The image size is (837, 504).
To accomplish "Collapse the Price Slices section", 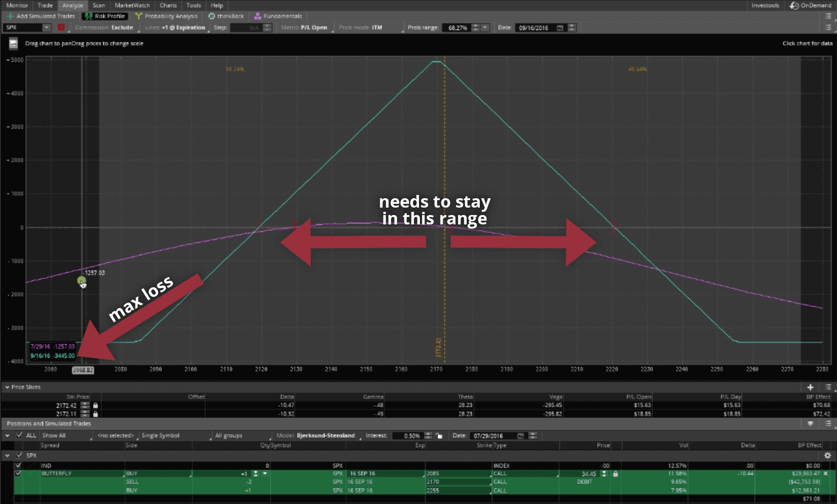I will (x=7, y=387).
